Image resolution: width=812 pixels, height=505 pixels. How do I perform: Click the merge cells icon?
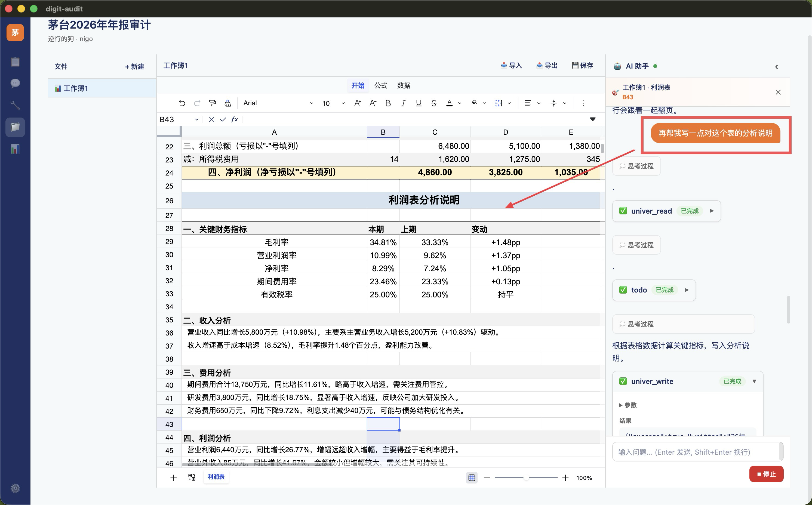(499, 103)
